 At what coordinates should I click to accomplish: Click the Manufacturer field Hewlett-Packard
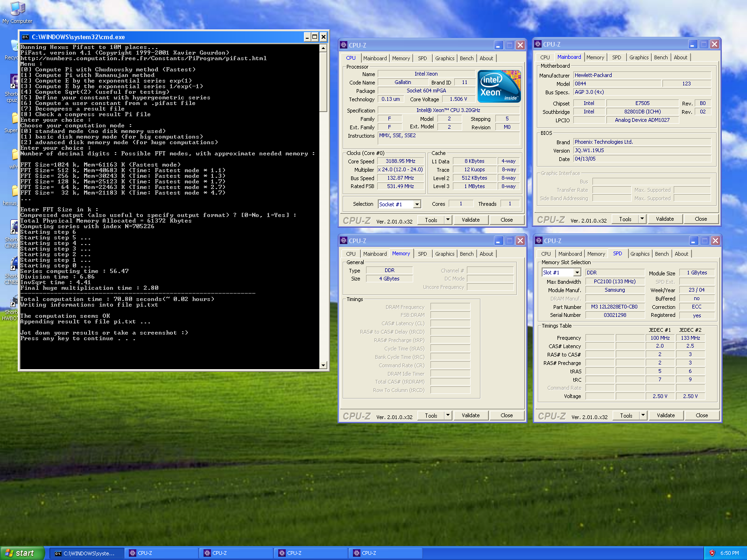pos(642,75)
